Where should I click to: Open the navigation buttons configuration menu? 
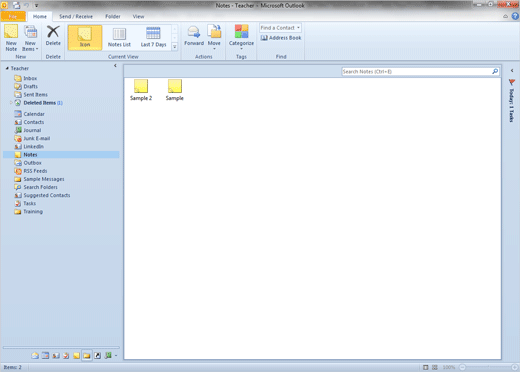point(116,356)
